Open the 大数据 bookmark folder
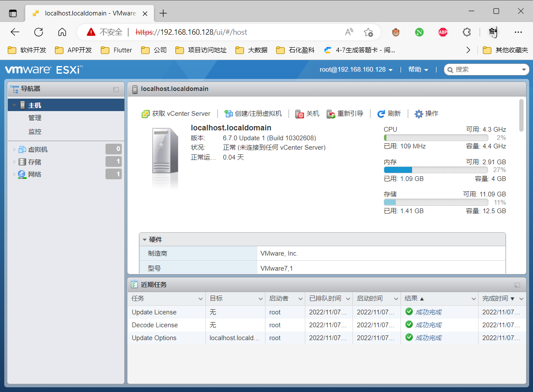Screen dimensions: 533x392 (251, 50)
